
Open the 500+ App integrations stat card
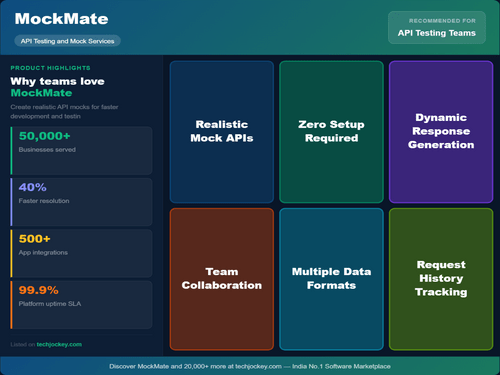tap(81, 253)
